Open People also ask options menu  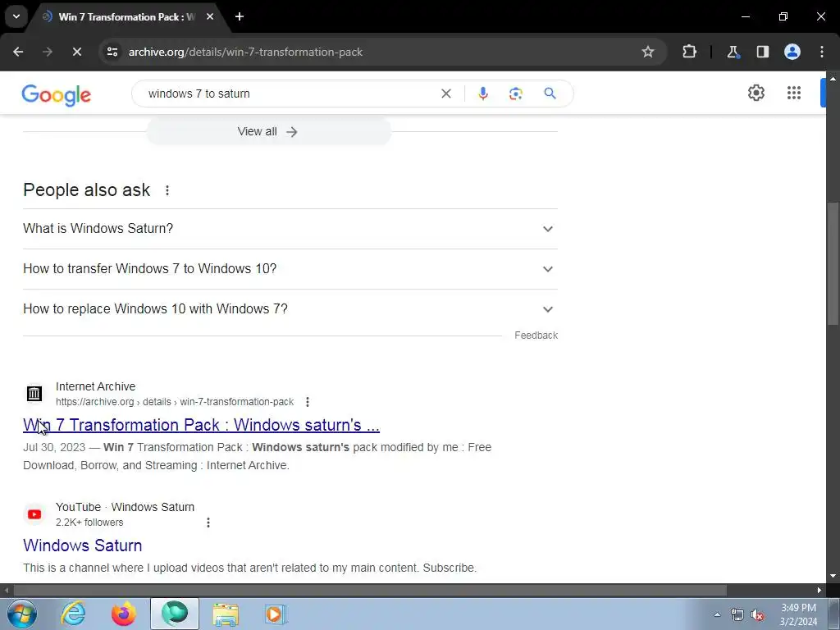(x=167, y=190)
